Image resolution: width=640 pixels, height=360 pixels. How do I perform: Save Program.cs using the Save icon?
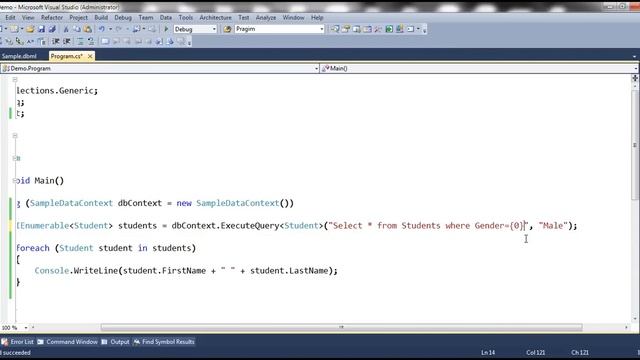coord(41,29)
